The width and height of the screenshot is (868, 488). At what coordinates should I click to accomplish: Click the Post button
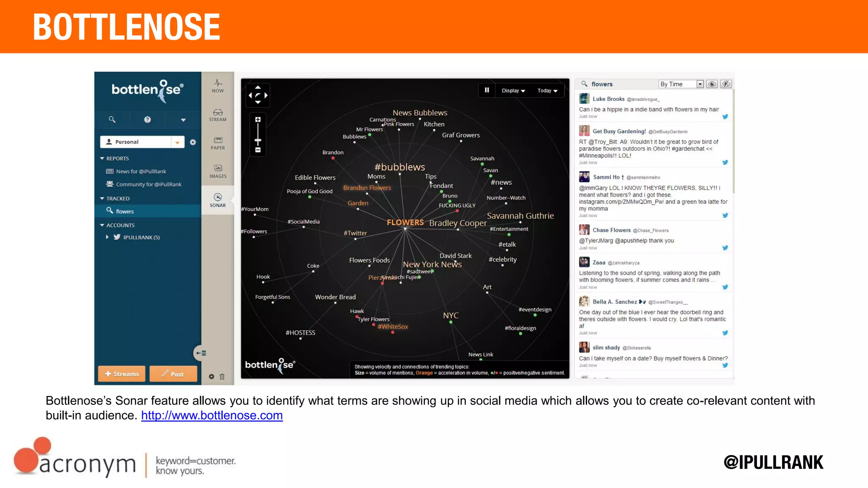coord(173,374)
